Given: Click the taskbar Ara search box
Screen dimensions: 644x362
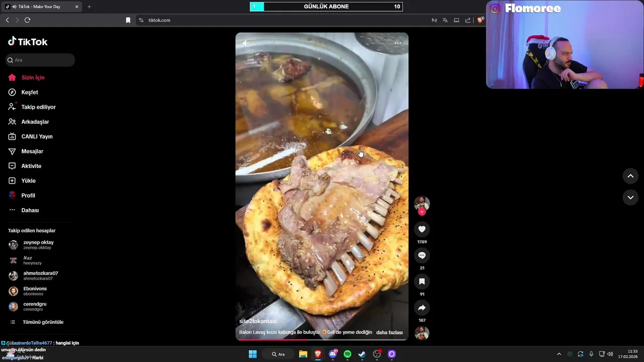Looking at the screenshot, I should (x=278, y=354).
